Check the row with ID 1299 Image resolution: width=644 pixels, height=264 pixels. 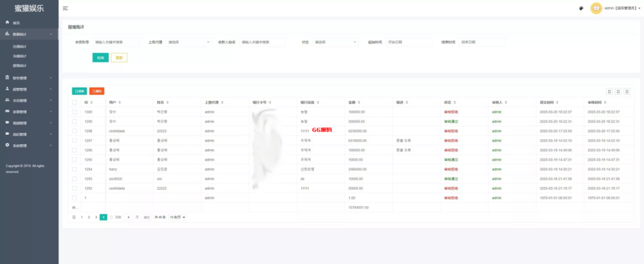tap(74, 122)
